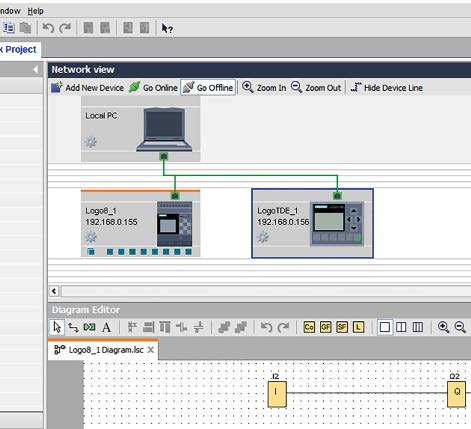Click align top icon in Diagram Editor
The width and height of the screenshot is (471, 429).
pyautogui.click(x=165, y=327)
